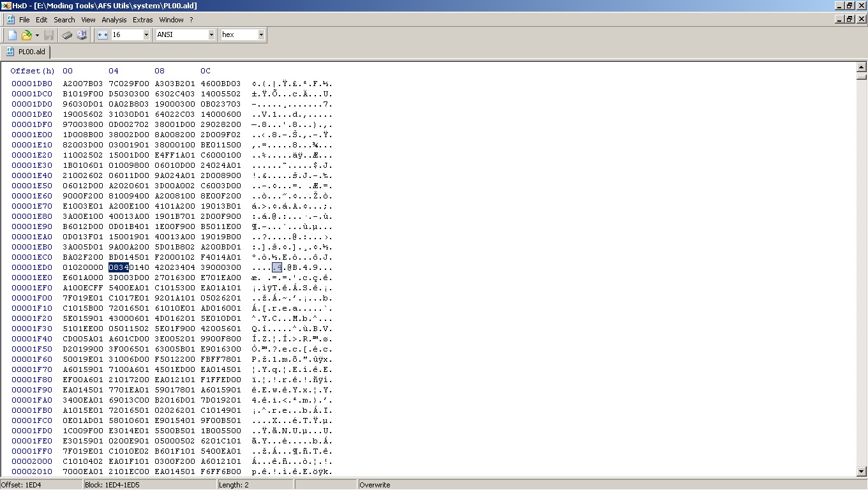Screen dimensions: 868x490
Task: Open the Window menu
Action: [171, 20]
